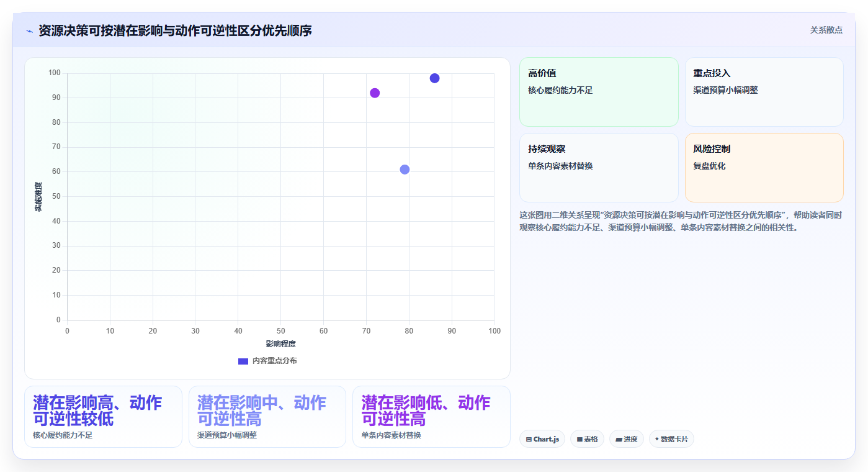Click the 内容重点分布 legend label
Viewport: 868px width, 472px height.
pyautogui.click(x=274, y=361)
